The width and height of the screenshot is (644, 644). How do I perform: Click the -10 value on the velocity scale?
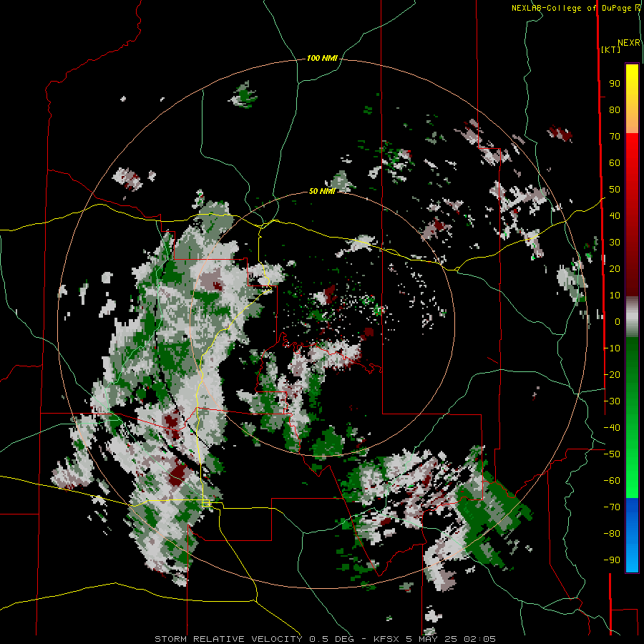[612, 348]
